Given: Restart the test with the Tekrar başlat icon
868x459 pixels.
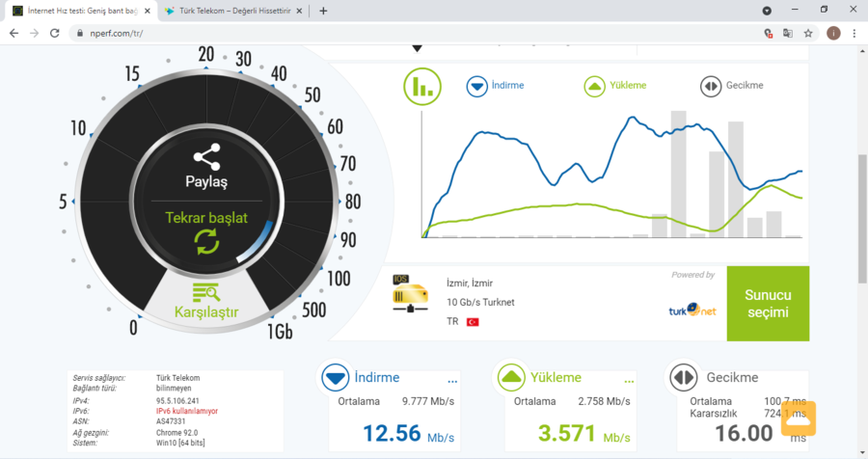Looking at the screenshot, I should coord(206,242).
